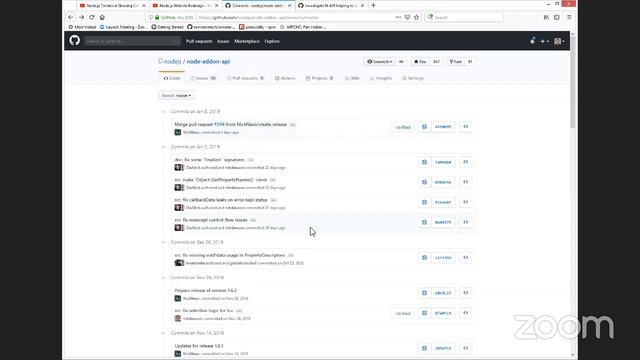
Task: Browse repository at 'fix callbackData leaks' commit
Action: (x=466, y=202)
